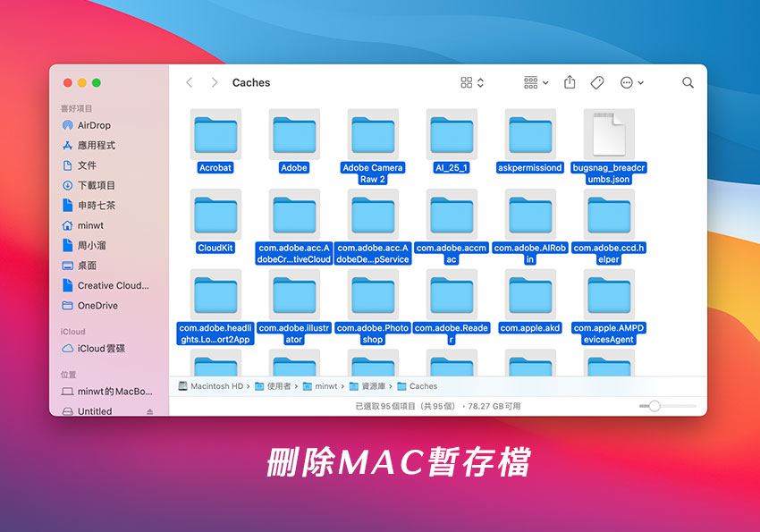Click the search magnifier icon
This screenshot has height=532, width=760.
(x=688, y=83)
